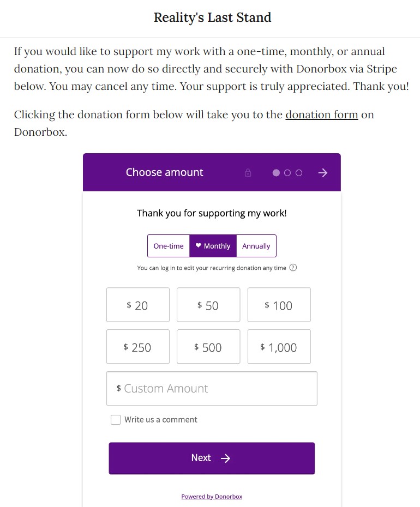Pick the $500 donation option
Screen dimensions: 420x507
click(x=208, y=347)
